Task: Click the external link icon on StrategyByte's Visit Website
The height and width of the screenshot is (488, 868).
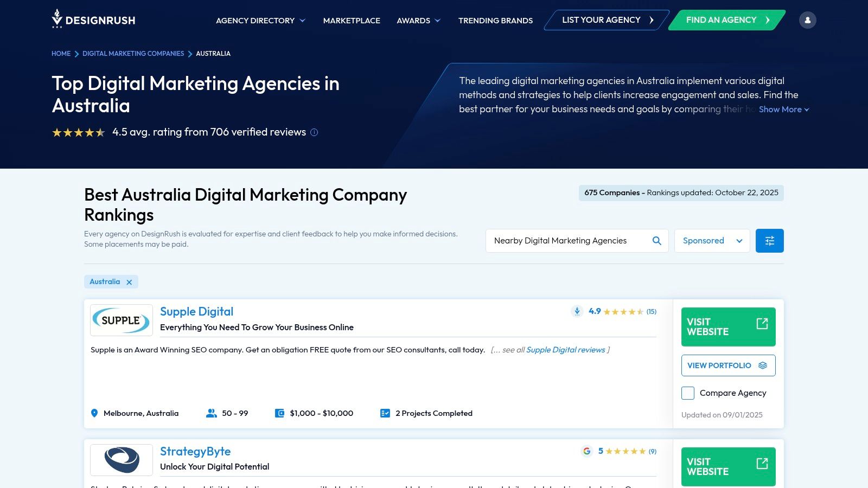Action: click(x=762, y=464)
